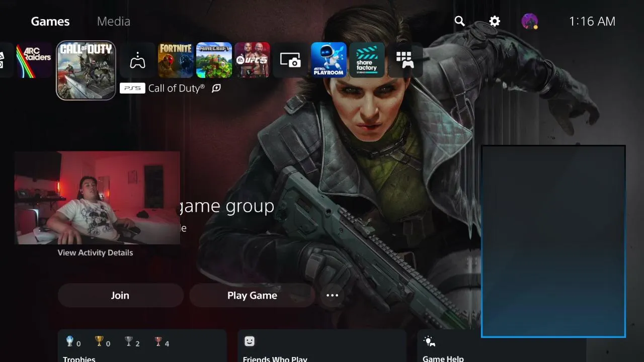Open the Game Base controller icon

coord(137,60)
